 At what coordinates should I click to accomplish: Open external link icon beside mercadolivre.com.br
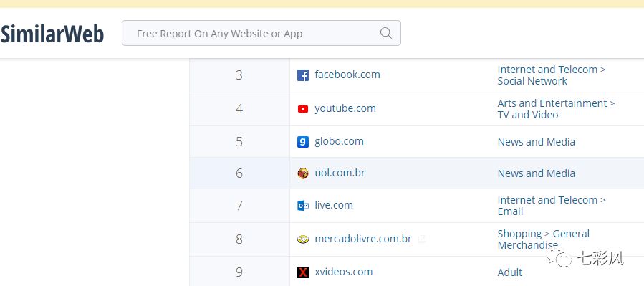point(422,239)
